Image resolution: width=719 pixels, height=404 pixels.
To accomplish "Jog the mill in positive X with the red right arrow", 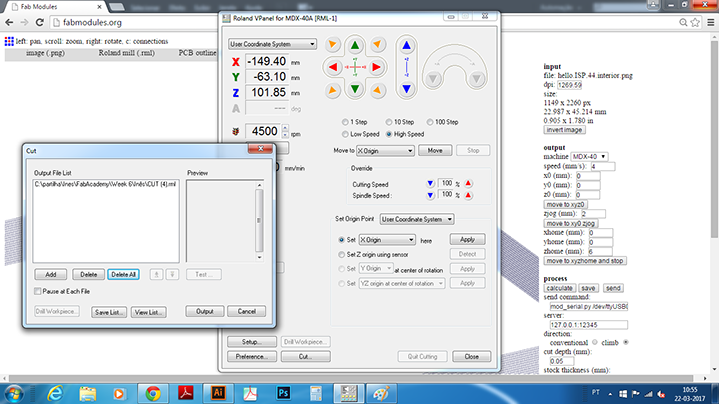I will [x=376, y=67].
